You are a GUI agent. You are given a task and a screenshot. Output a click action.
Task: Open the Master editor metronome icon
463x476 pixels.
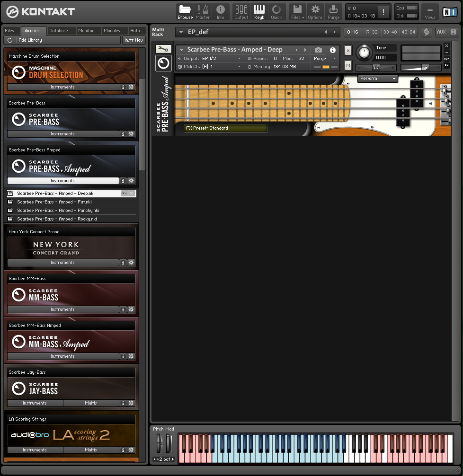click(x=203, y=12)
